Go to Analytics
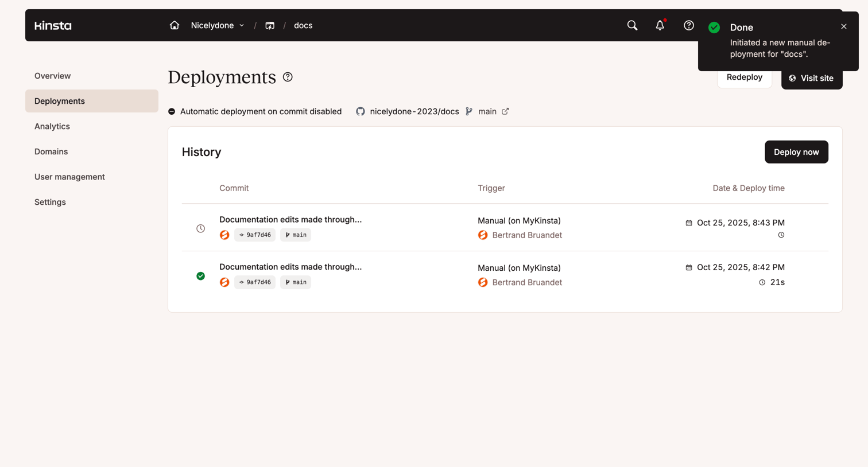Viewport: 868px width, 467px height. pyautogui.click(x=92, y=126)
